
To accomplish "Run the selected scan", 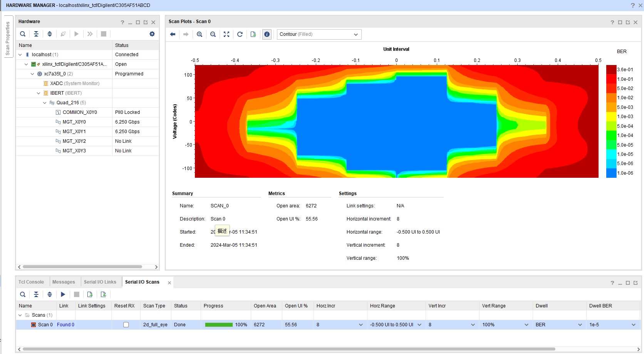I will [63, 294].
